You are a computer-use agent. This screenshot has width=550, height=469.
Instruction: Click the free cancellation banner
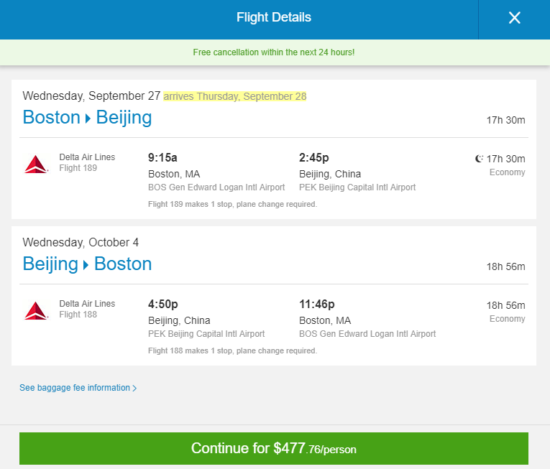275,52
